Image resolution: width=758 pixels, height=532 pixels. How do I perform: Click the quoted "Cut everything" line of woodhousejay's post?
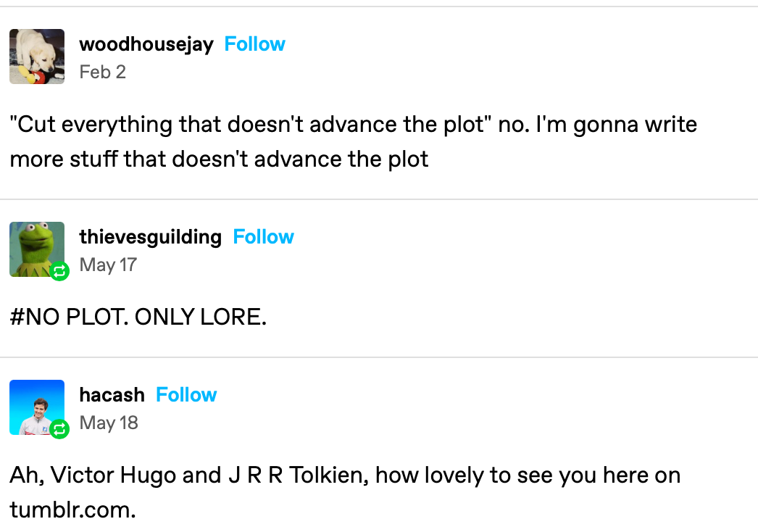click(246, 125)
